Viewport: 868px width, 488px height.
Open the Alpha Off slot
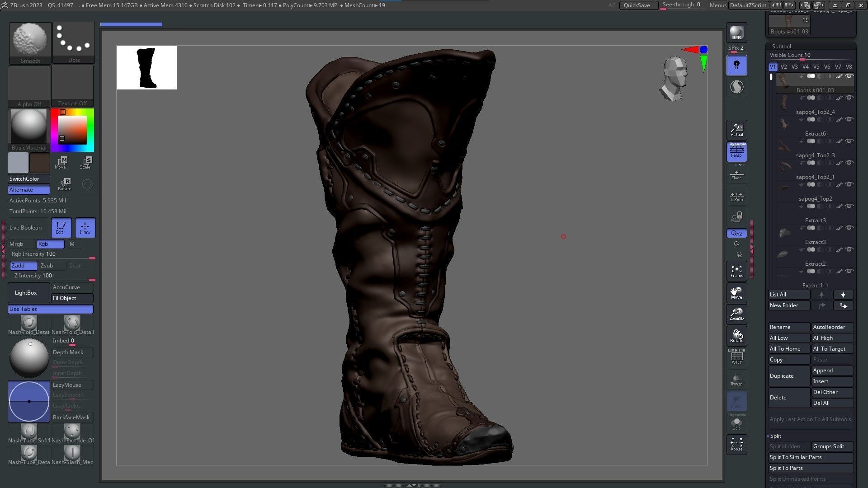point(29,86)
